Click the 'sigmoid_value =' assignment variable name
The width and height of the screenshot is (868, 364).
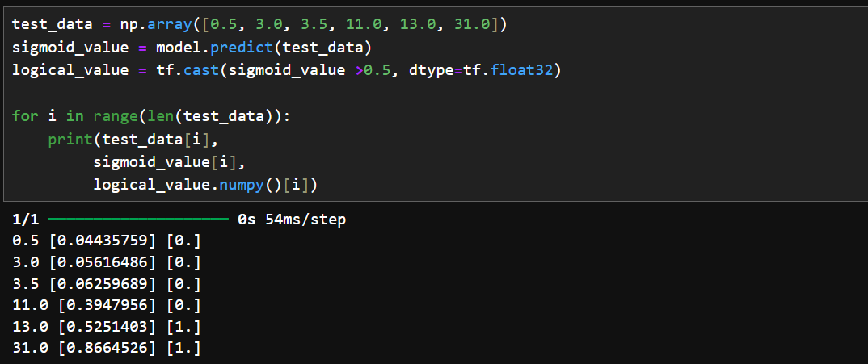[70, 48]
